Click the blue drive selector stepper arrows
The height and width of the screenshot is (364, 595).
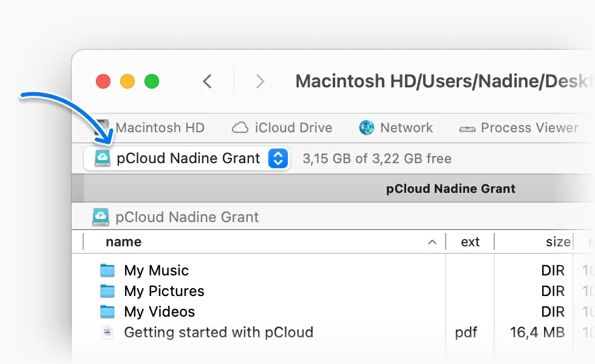[278, 159]
